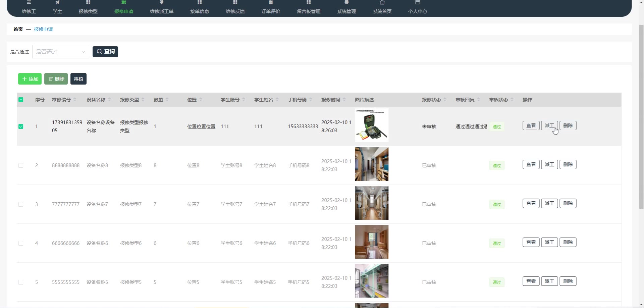Viewport: 644px width, 308px height.
Task: Go to 留言板管理
Action: click(309, 7)
